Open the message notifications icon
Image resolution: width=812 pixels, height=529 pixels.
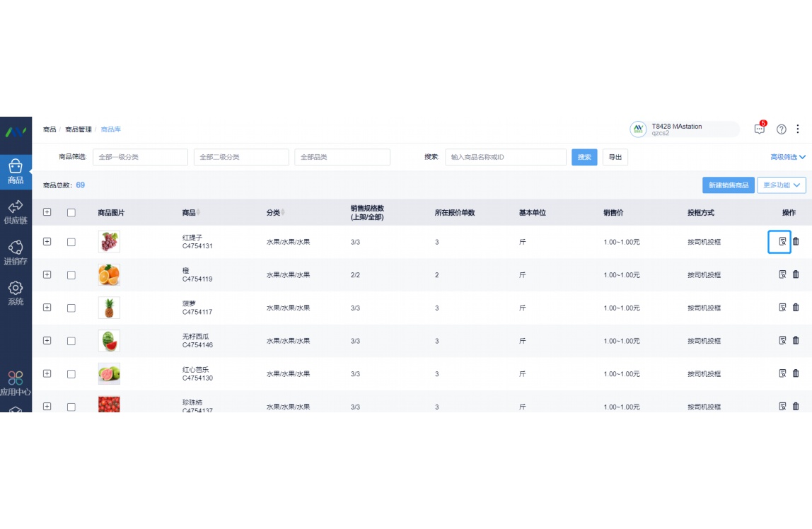(x=760, y=129)
